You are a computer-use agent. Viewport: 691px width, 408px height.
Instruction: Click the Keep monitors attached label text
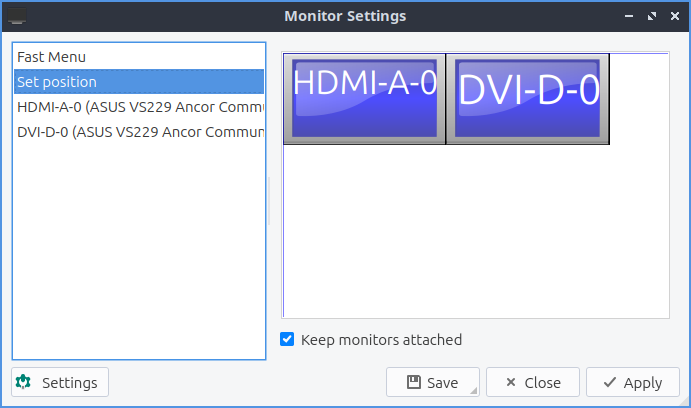[x=381, y=339]
